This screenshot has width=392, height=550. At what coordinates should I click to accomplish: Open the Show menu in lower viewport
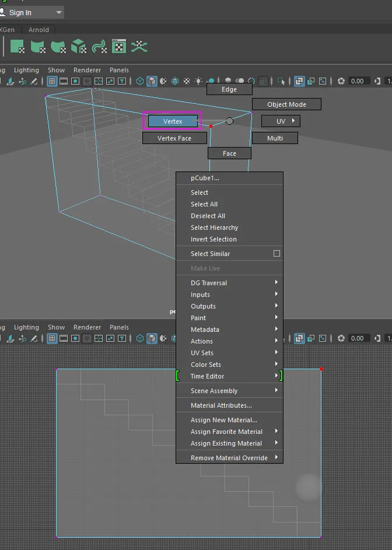coord(56,327)
